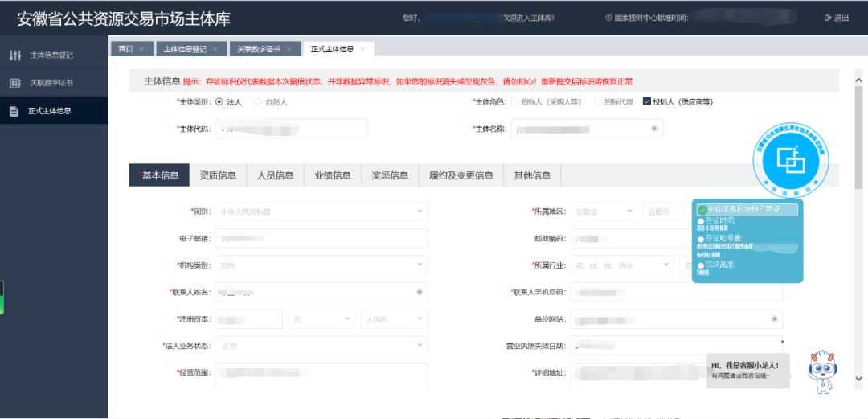The image size is (868, 419).
Task: Click the 主体信息登记 page tab
Action: [185, 50]
